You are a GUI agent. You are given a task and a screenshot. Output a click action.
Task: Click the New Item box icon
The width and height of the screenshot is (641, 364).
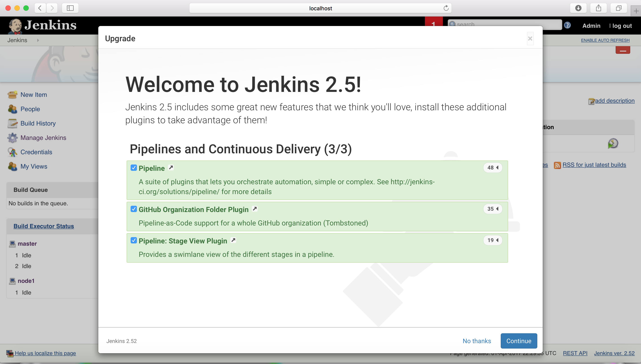(12, 95)
